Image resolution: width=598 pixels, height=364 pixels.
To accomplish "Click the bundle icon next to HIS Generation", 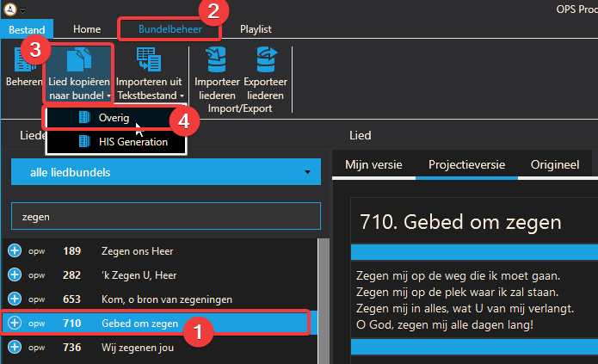I will click(x=84, y=141).
